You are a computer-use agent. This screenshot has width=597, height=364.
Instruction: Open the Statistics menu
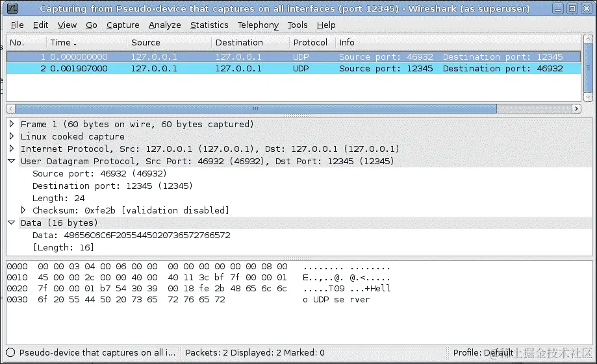tap(209, 25)
